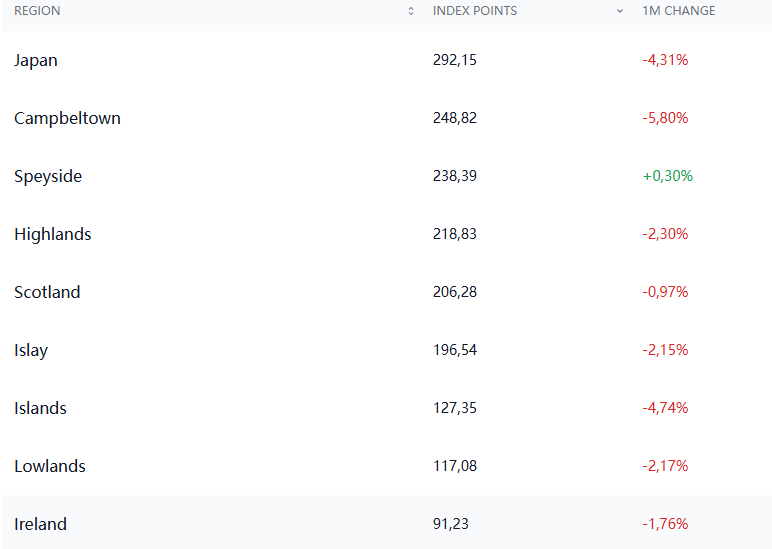
Task: Click Highlands' 218,83 index points value
Action: click(455, 234)
